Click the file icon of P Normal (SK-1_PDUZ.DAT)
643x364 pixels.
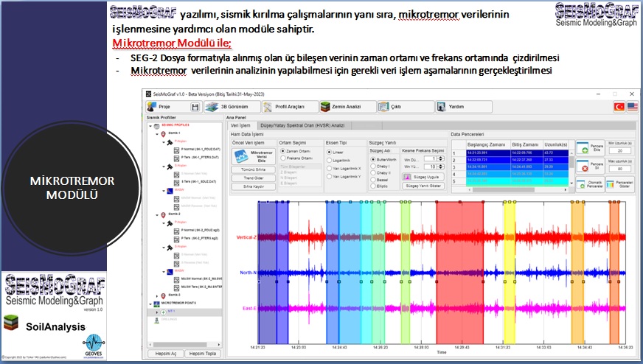pos(176,150)
